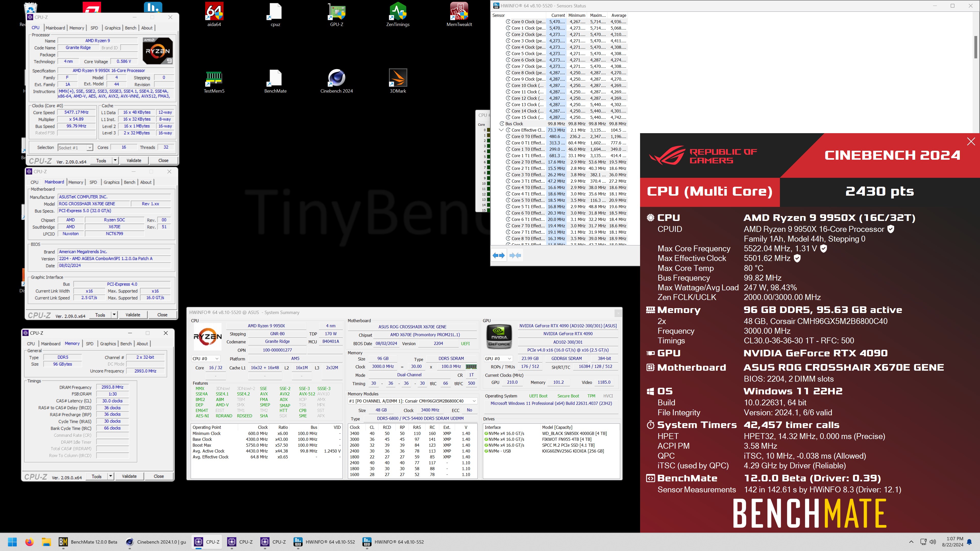Screen dimensions: 980x551
Task: Open the Socket #1 selection dropdown
Action: pyautogui.click(x=75, y=147)
